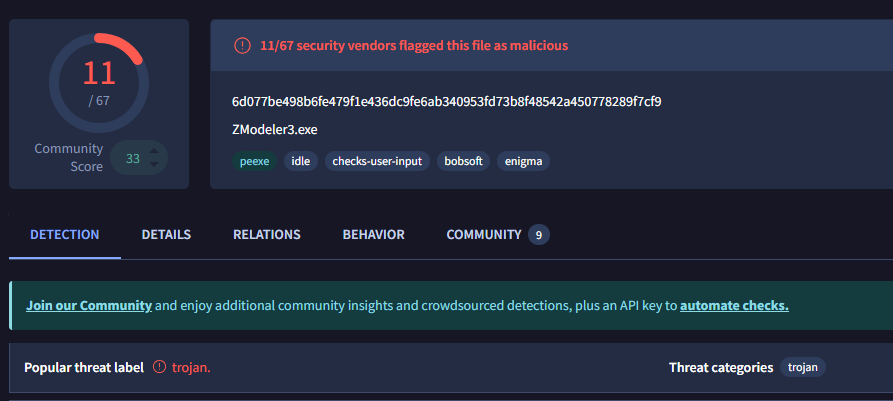Screen dimensions: 893x401
Task: Open the automate checks link
Action: click(x=734, y=306)
